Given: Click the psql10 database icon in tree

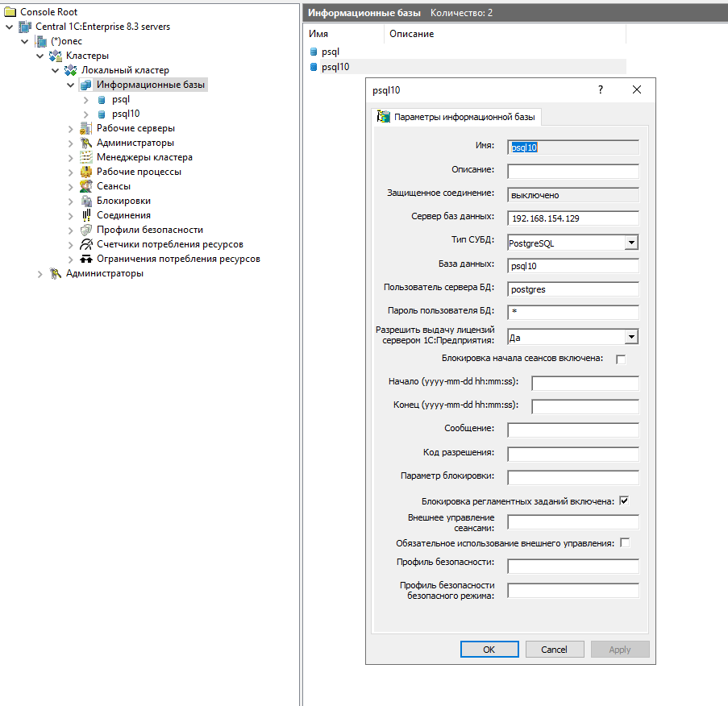Looking at the screenshot, I should pyautogui.click(x=102, y=114).
